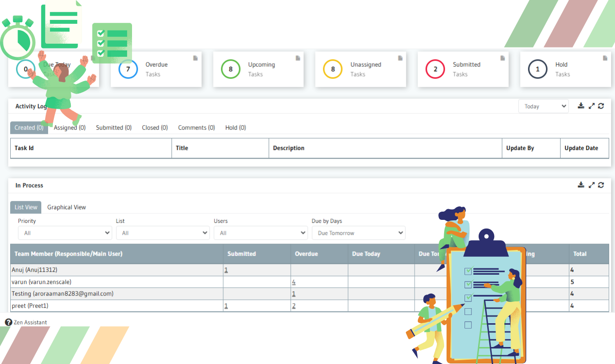This screenshot has width=615, height=364.
Task: Open the Upcoming card report icon
Action: pos(298,57)
